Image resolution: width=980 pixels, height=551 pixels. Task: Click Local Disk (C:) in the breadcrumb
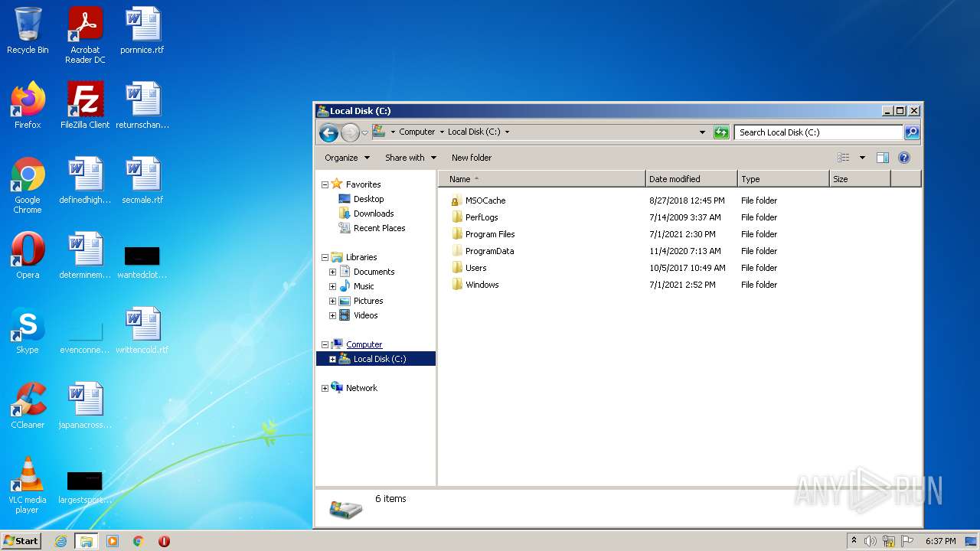pos(474,132)
